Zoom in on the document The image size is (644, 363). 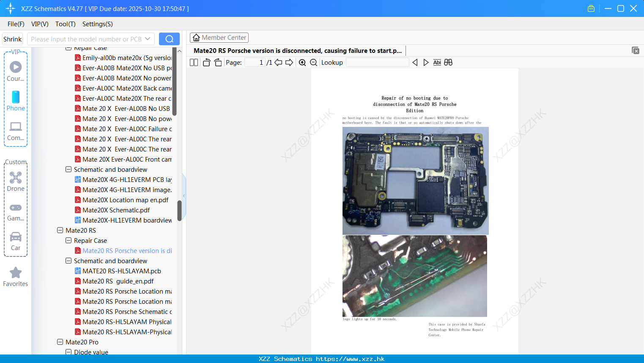coord(302,63)
